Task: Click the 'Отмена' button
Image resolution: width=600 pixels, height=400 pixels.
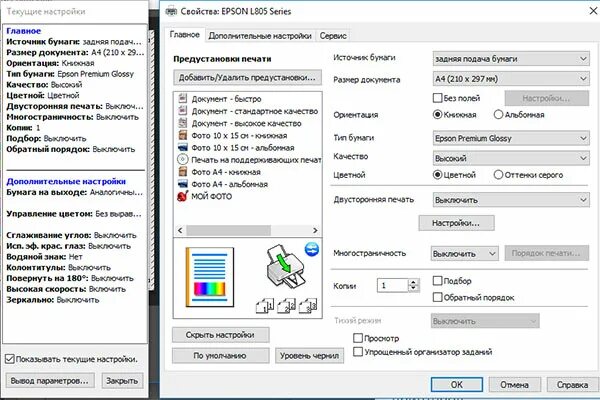Action: click(514, 385)
